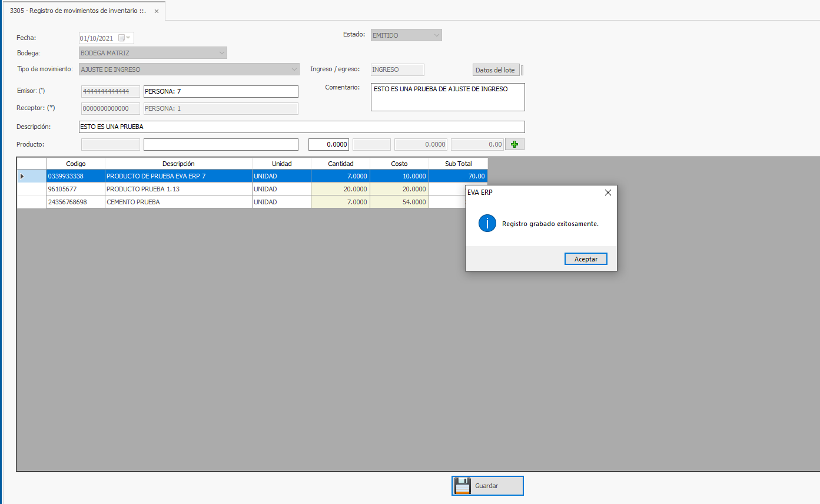Click the Descripción input field
The width and height of the screenshot is (820, 504).
pos(301,127)
